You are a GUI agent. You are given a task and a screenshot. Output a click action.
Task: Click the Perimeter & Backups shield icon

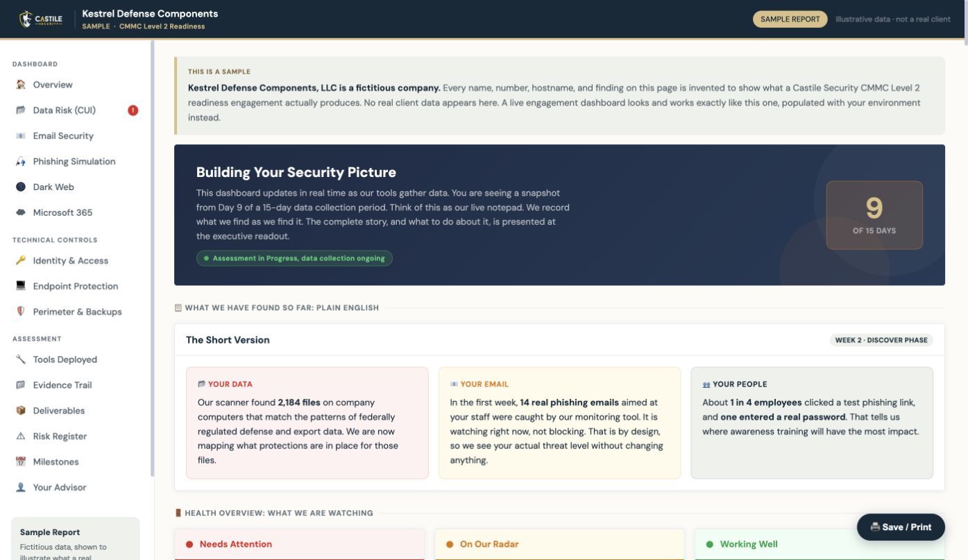click(21, 312)
